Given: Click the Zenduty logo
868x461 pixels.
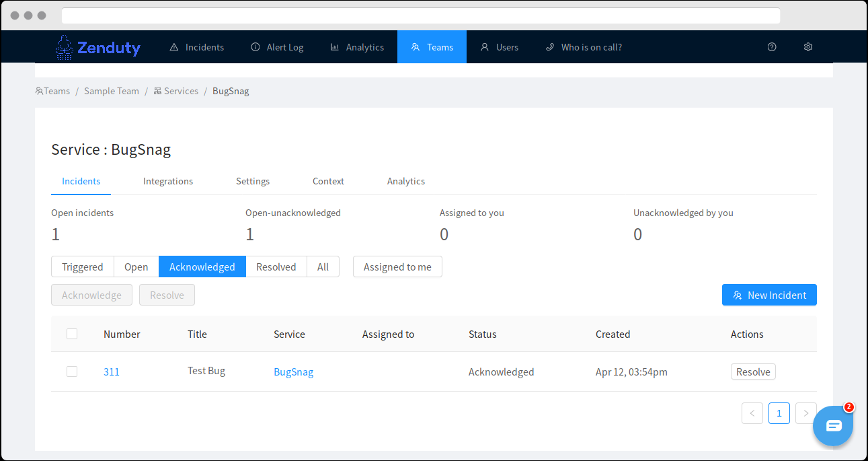Looking at the screenshot, I should click(98, 47).
